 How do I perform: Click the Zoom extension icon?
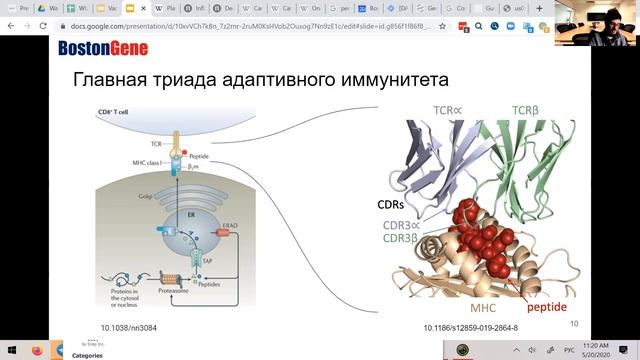tap(511, 26)
